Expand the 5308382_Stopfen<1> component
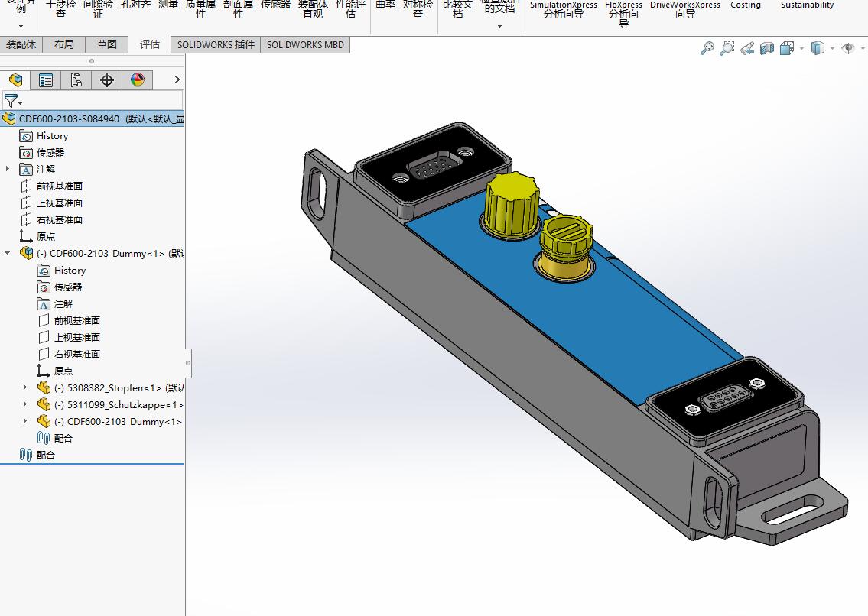 click(25, 387)
